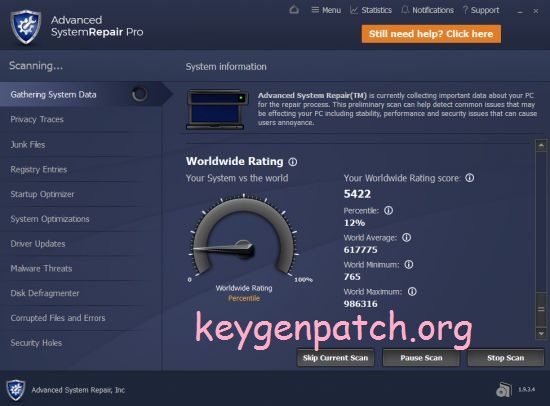Click info icon next to World Average
Viewport: 550px width, 406px height.
406,238
